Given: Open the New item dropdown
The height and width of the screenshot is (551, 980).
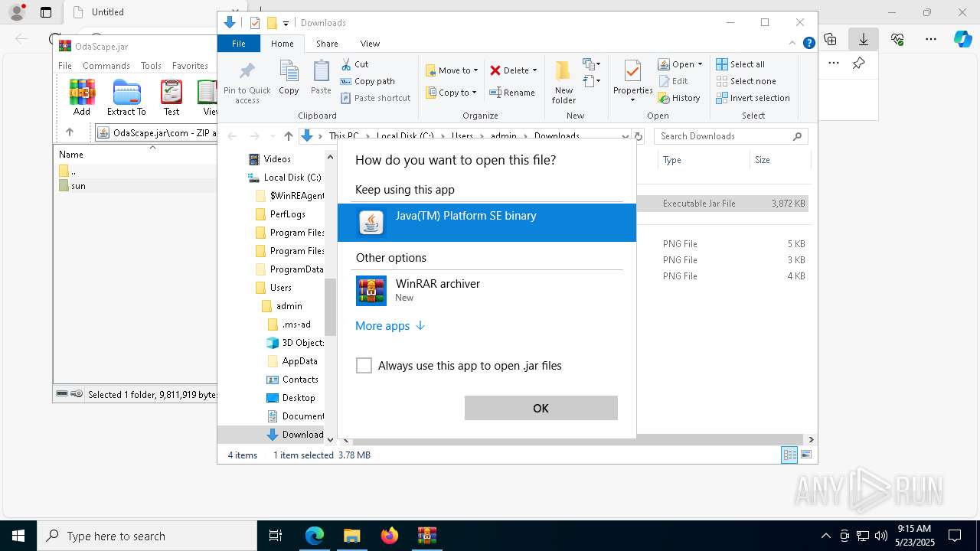Looking at the screenshot, I should click(591, 64).
